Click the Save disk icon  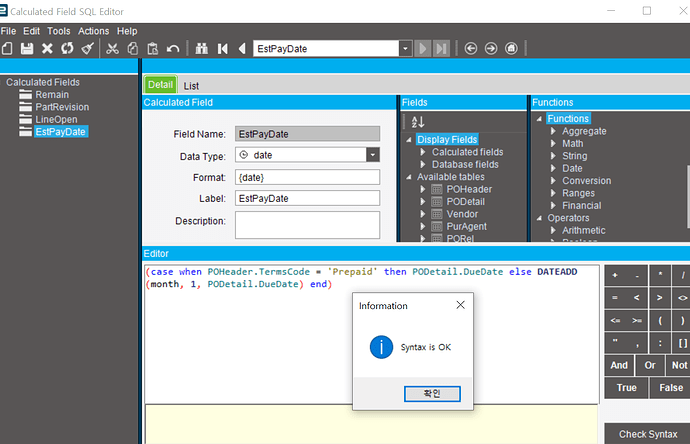pyautogui.click(x=27, y=48)
